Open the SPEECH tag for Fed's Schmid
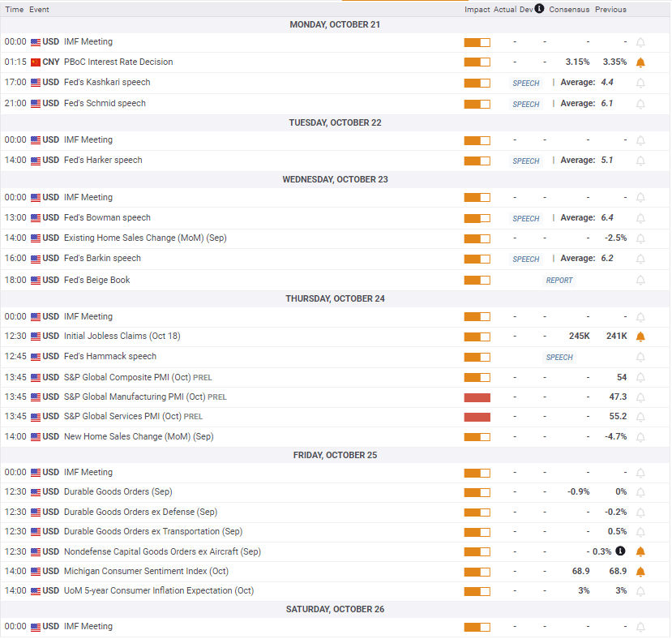Image resolution: width=672 pixels, height=639 pixels. pyautogui.click(x=526, y=105)
